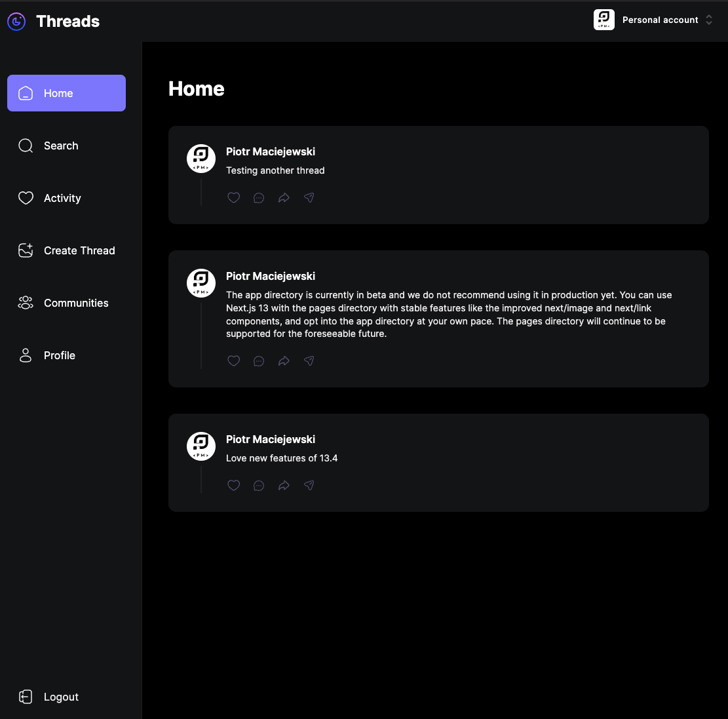Share the Next.js app directory thread

[x=309, y=361]
